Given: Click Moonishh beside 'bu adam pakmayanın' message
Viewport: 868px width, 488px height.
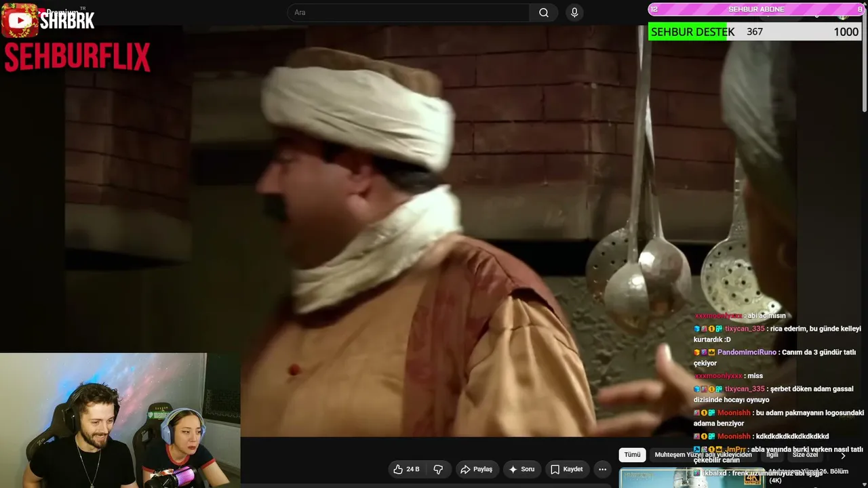Looking at the screenshot, I should 734,413.
